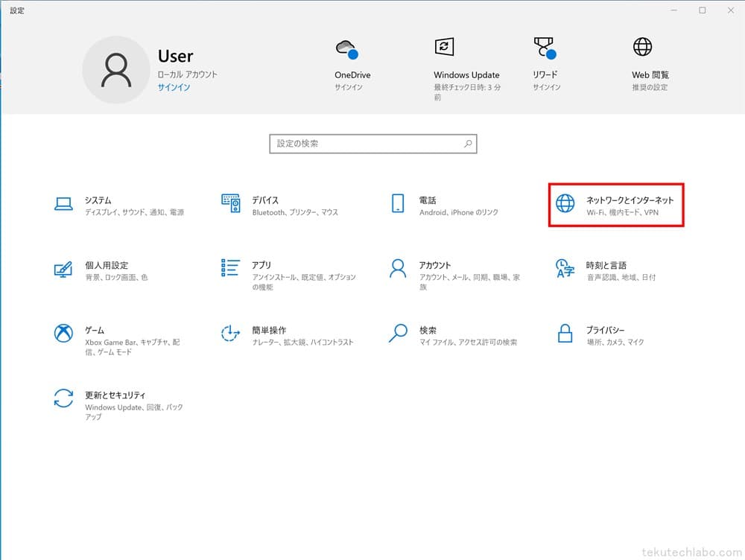The image size is (745, 560).
Task: Close the 設定 window
Action: (731, 10)
